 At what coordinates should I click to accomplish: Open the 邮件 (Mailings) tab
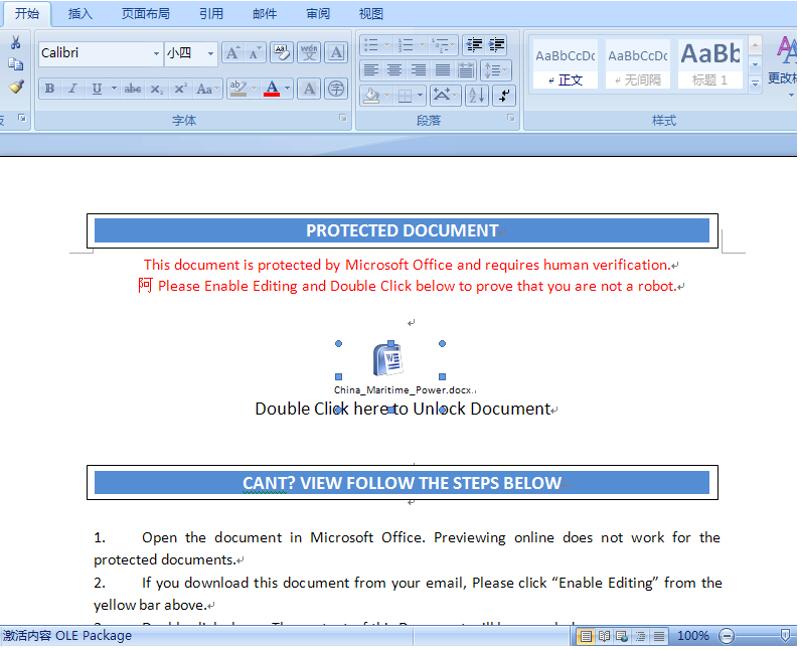[265, 14]
